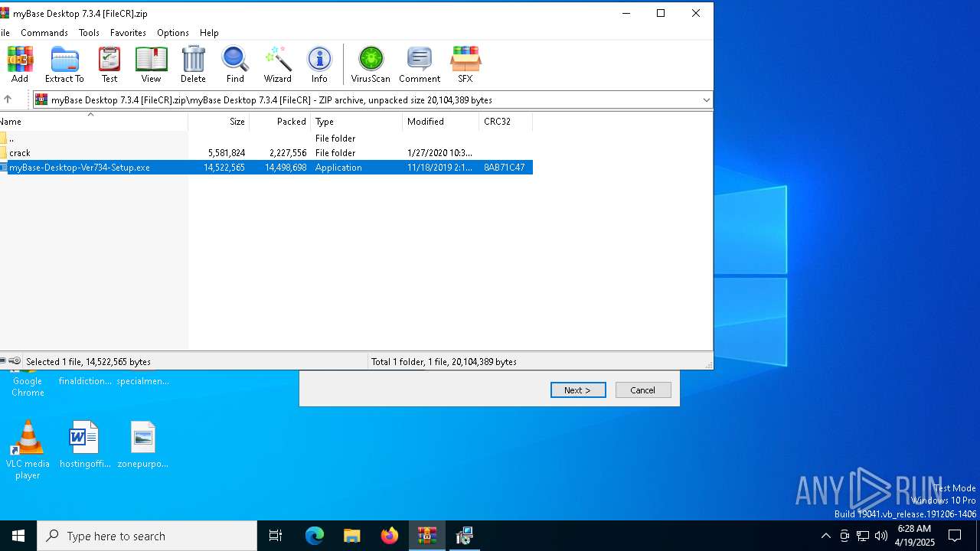This screenshot has width=980, height=551.
Task: Click the Delete trash icon
Action: pyautogui.click(x=193, y=65)
